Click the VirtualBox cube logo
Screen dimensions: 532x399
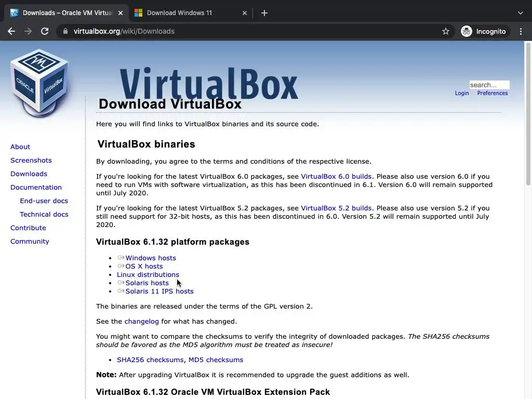point(39,83)
